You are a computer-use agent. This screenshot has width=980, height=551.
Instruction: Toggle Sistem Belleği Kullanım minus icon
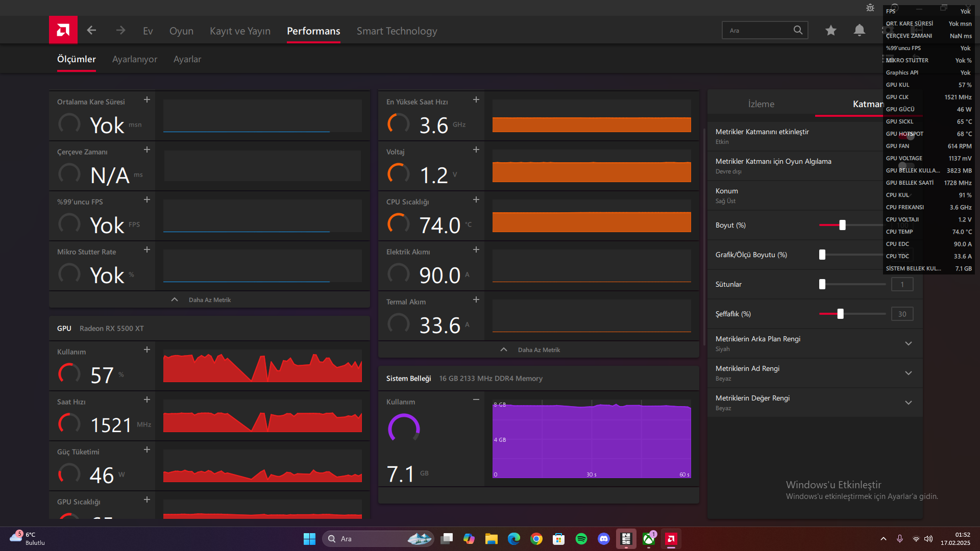point(476,399)
